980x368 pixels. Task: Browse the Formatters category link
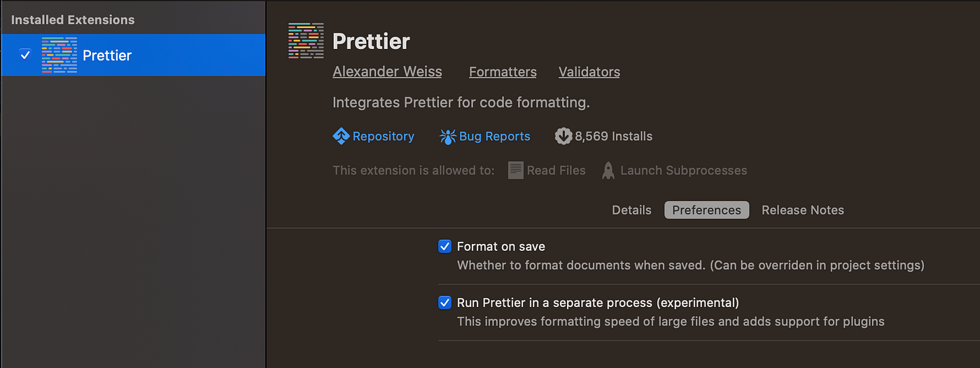503,71
